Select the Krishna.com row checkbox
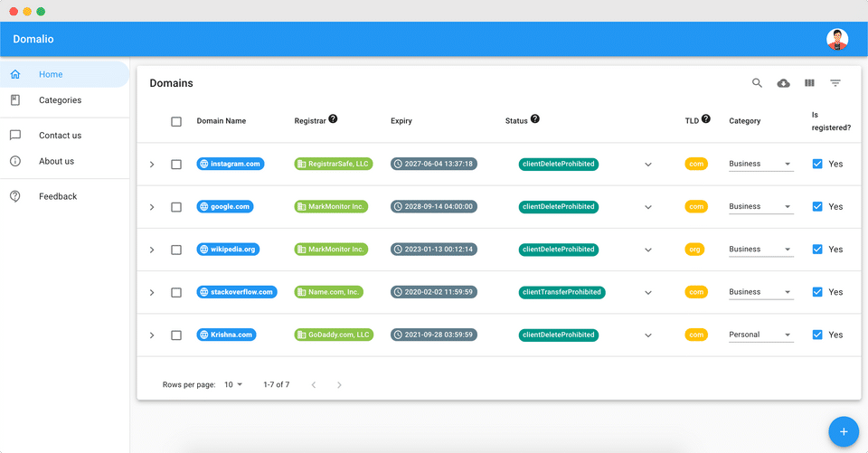 point(176,335)
